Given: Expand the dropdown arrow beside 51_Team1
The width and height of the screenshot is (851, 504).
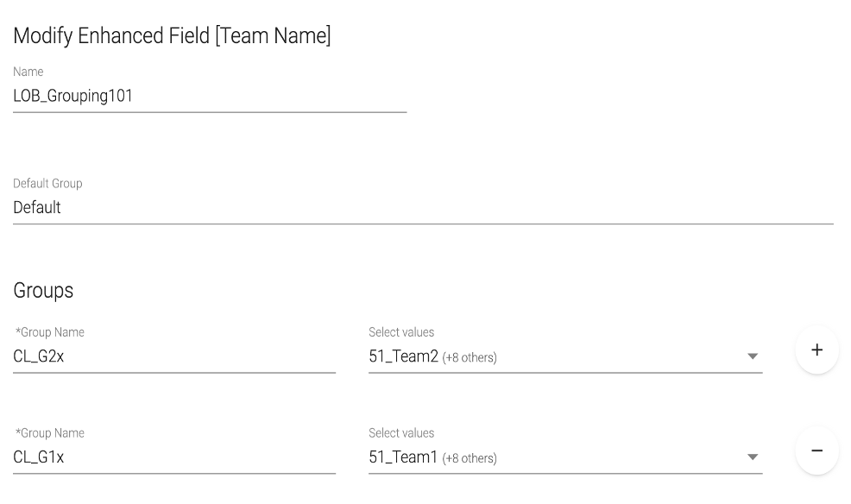Looking at the screenshot, I should 752,457.
